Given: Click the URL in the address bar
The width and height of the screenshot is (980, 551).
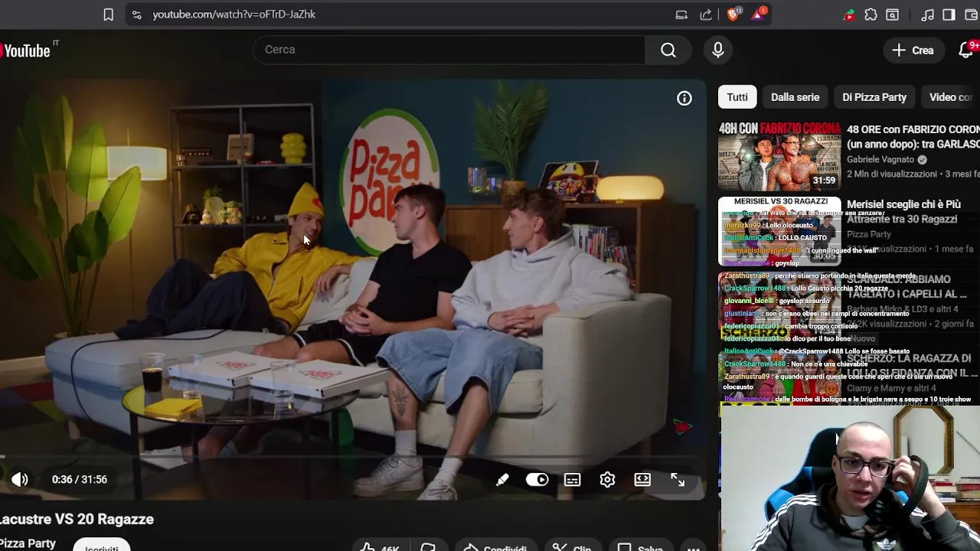Looking at the screenshot, I should [234, 15].
